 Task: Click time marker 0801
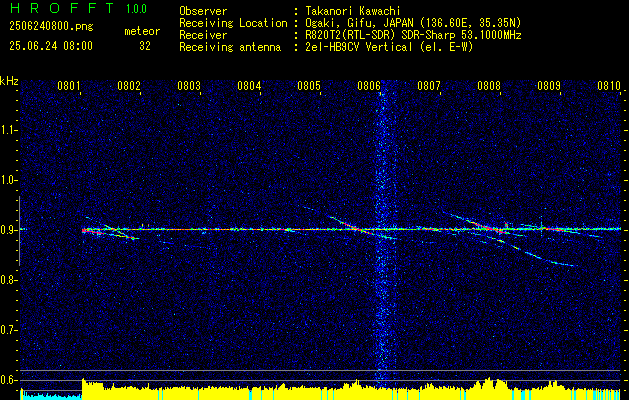click(69, 85)
